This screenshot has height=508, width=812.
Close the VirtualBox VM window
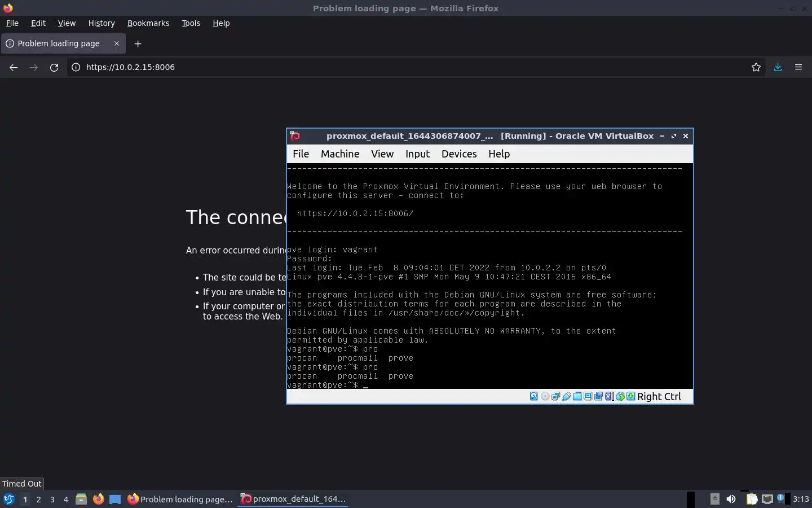click(x=686, y=136)
